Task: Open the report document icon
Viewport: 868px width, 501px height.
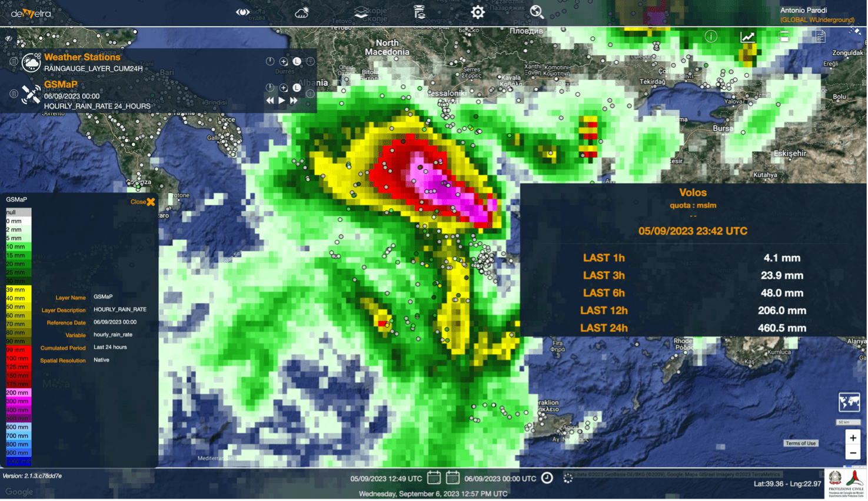Action: pos(820,36)
